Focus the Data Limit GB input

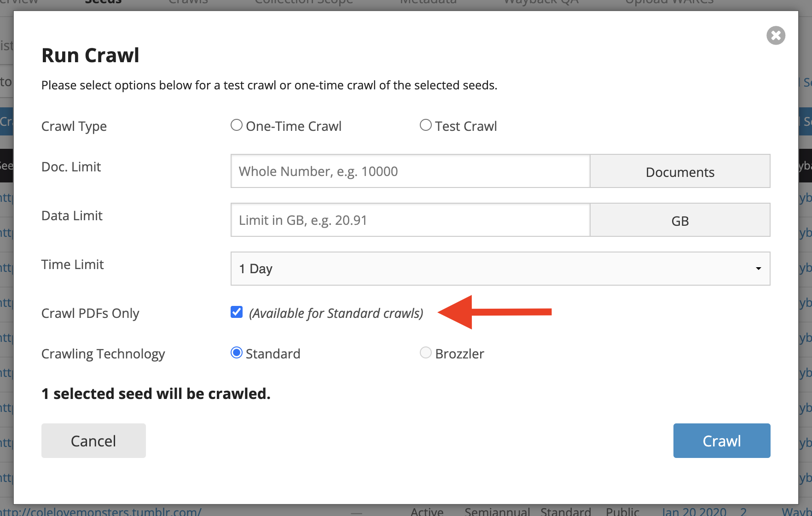click(x=410, y=220)
